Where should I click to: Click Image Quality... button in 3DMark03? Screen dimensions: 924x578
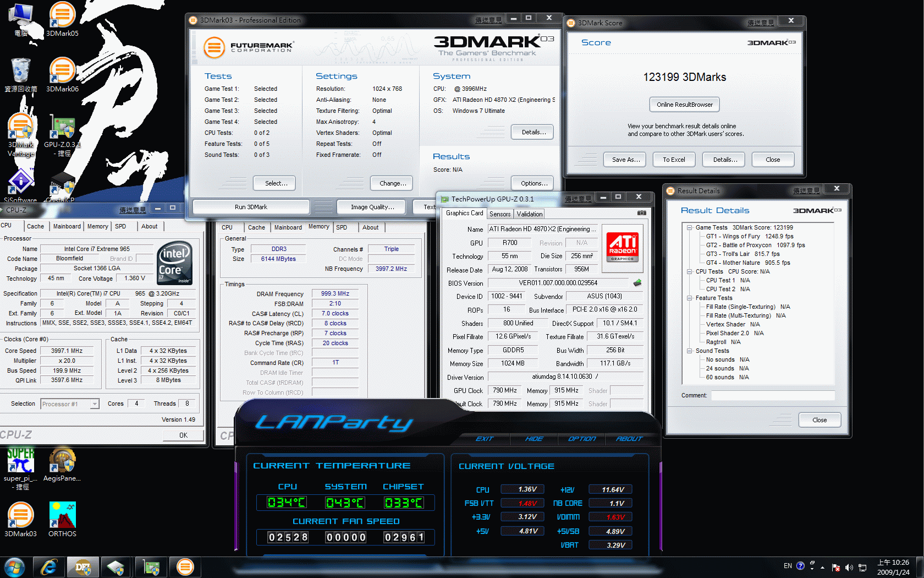pos(371,207)
